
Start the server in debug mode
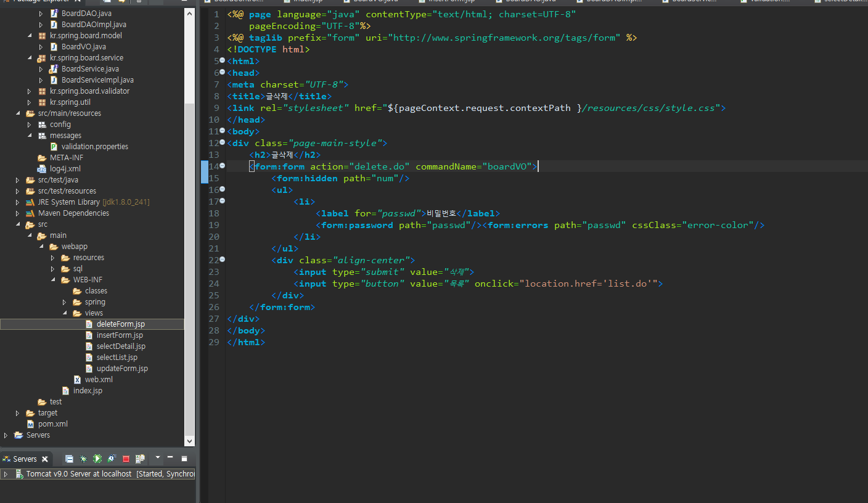point(83,459)
